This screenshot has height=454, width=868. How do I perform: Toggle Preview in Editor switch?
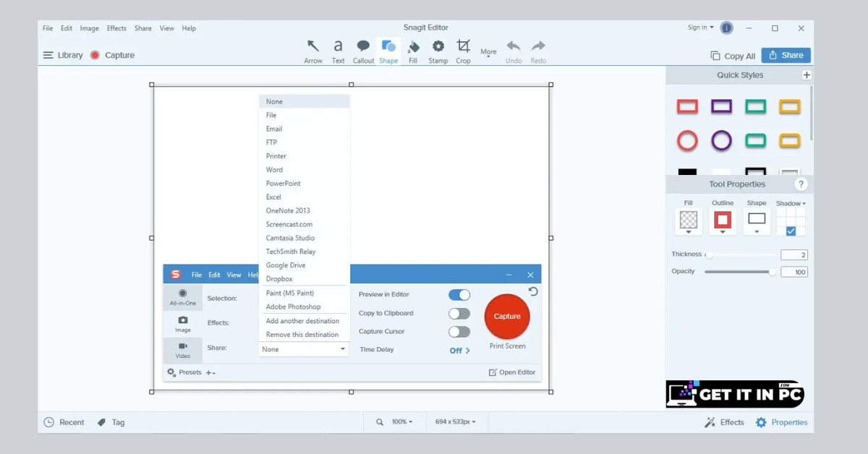point(459,295)
